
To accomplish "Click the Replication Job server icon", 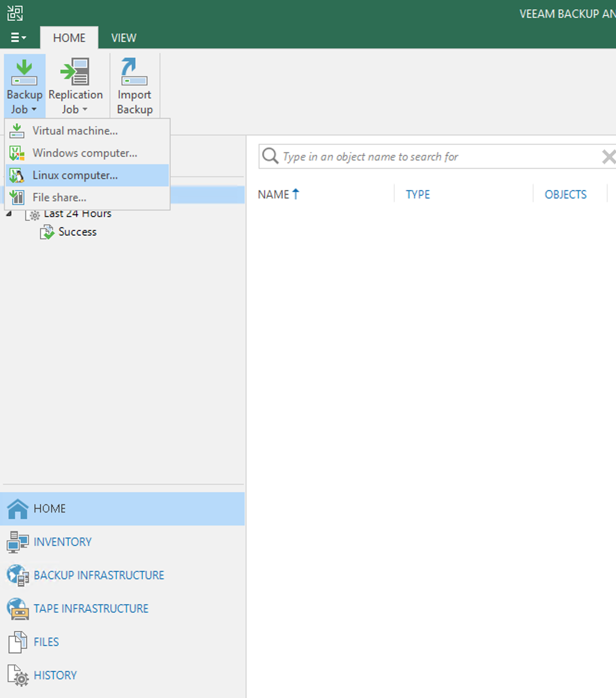I will [75, 72].
